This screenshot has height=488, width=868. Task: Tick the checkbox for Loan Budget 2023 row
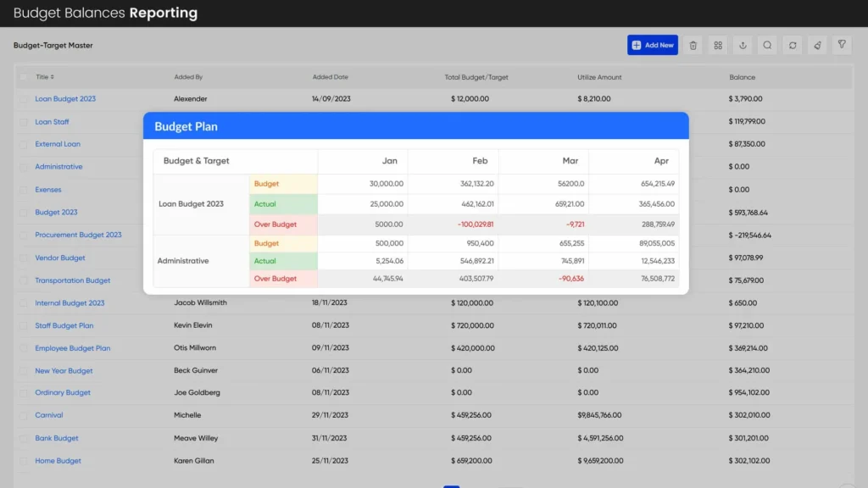point(24,99)
